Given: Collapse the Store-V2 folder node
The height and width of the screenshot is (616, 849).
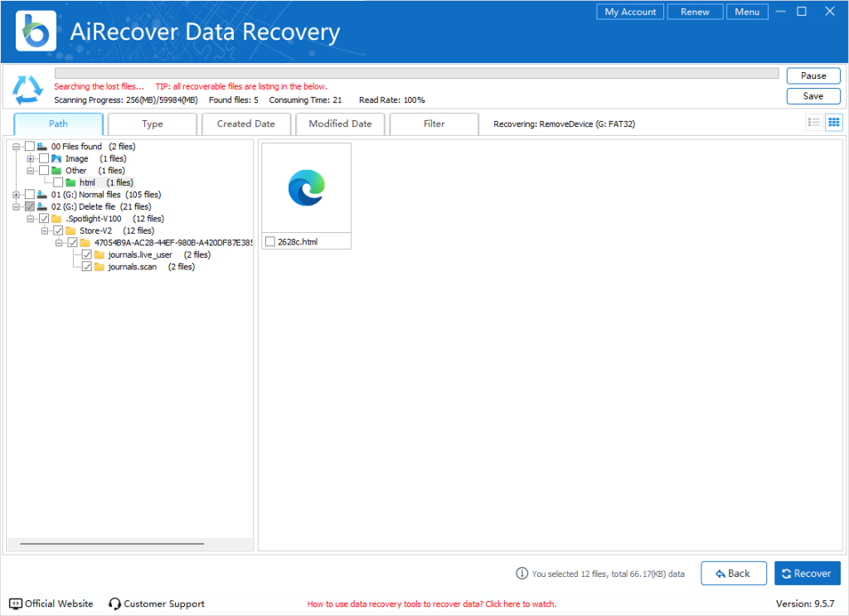Looking at the screenshot, I should [45, 230].
